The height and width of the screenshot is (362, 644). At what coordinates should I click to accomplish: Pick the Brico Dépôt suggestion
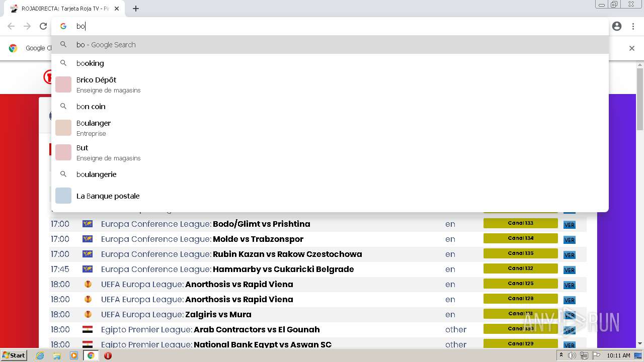330,84
